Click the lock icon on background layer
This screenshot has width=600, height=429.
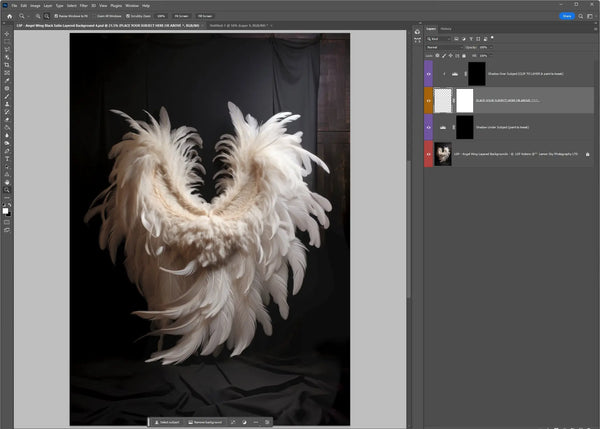pos(587,154)
